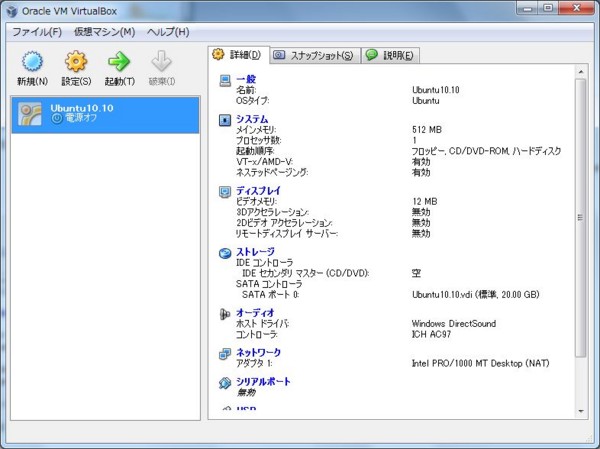
Task: Click the VirtualBox title bar cube icon
Action: tap(12, 11)
